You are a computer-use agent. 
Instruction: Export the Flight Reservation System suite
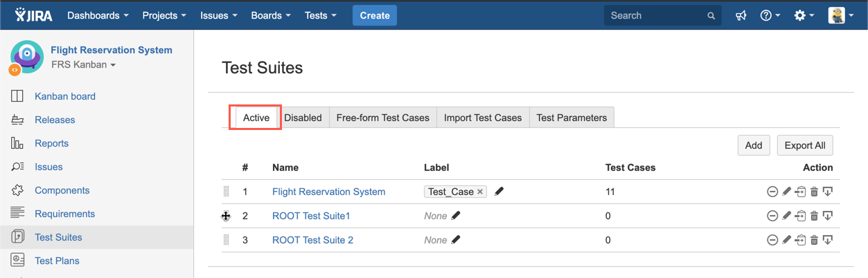(x=827, y=192)
